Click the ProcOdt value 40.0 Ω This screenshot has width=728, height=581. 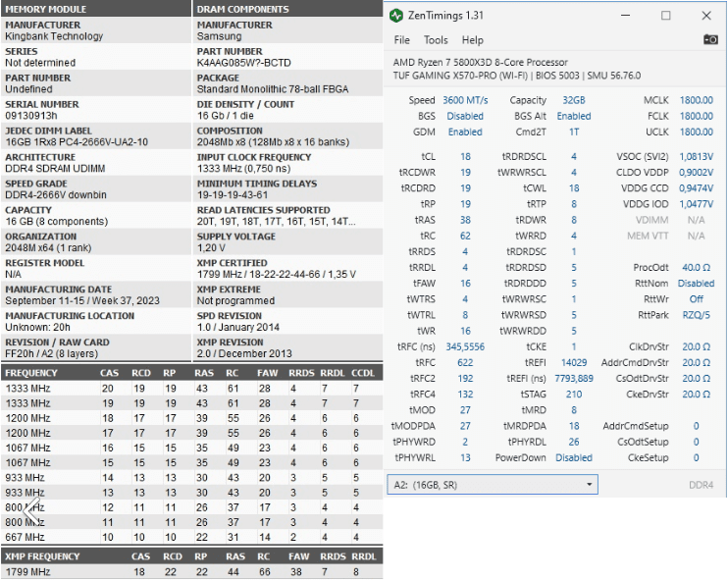(x=696, y=268)
